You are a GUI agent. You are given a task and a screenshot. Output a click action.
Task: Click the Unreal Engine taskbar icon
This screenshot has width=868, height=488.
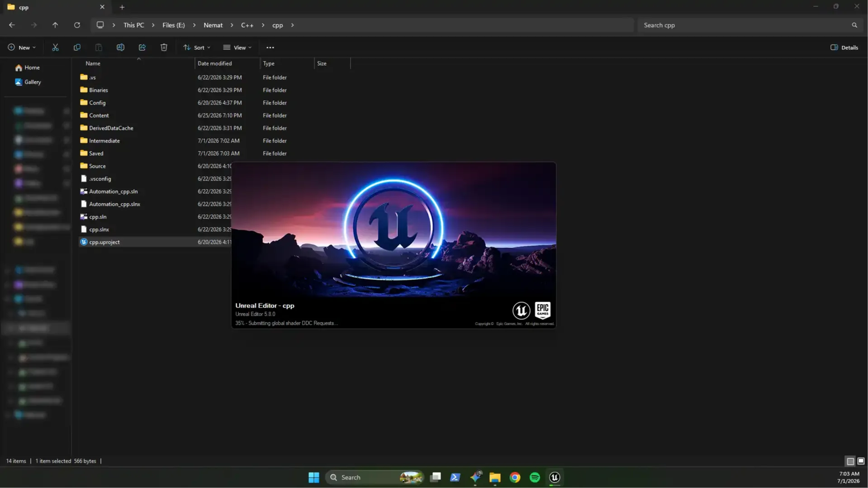pos(555,478)
